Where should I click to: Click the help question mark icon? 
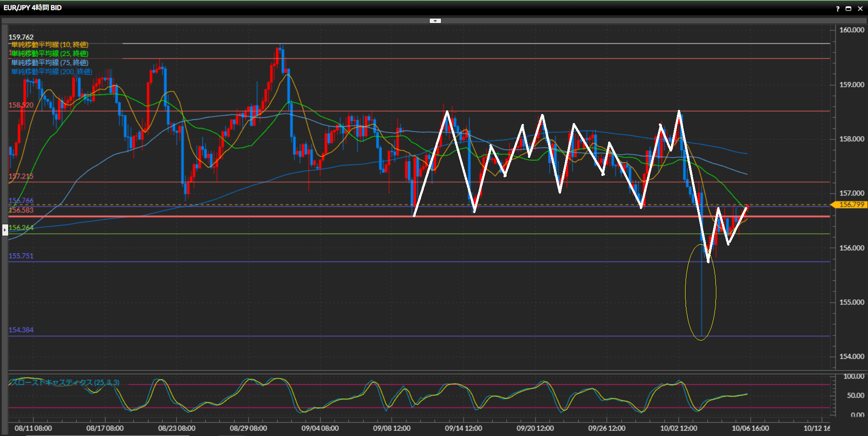pyautogui.click(x=838, y=9)
